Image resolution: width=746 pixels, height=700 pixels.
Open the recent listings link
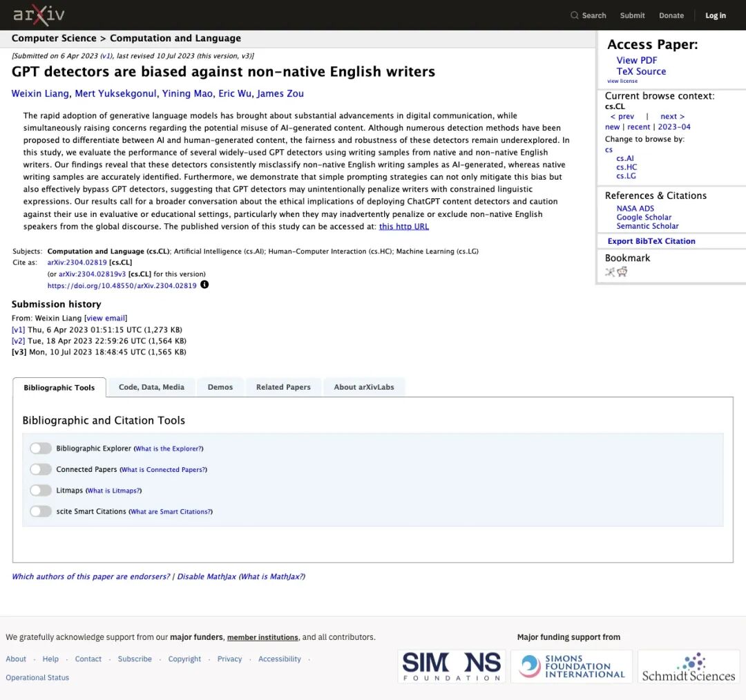coord(638,126)
